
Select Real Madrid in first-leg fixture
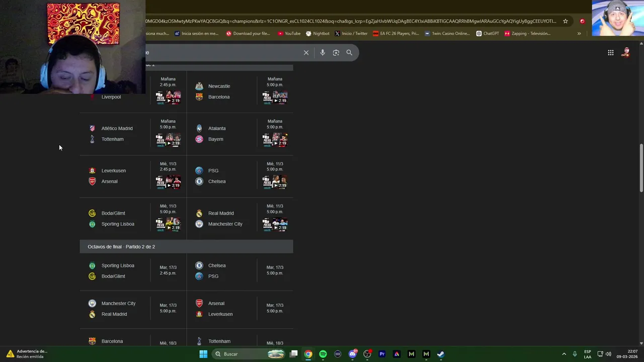point(221,213)
